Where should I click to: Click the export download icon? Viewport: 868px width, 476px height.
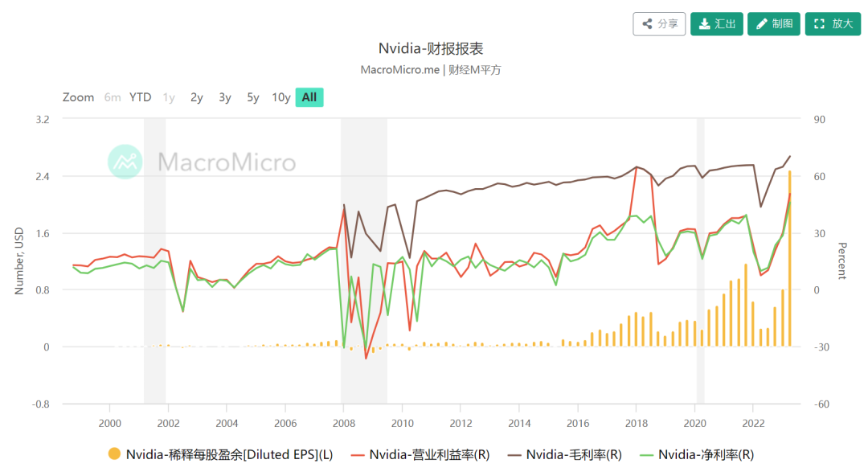[x=704, y=24]
